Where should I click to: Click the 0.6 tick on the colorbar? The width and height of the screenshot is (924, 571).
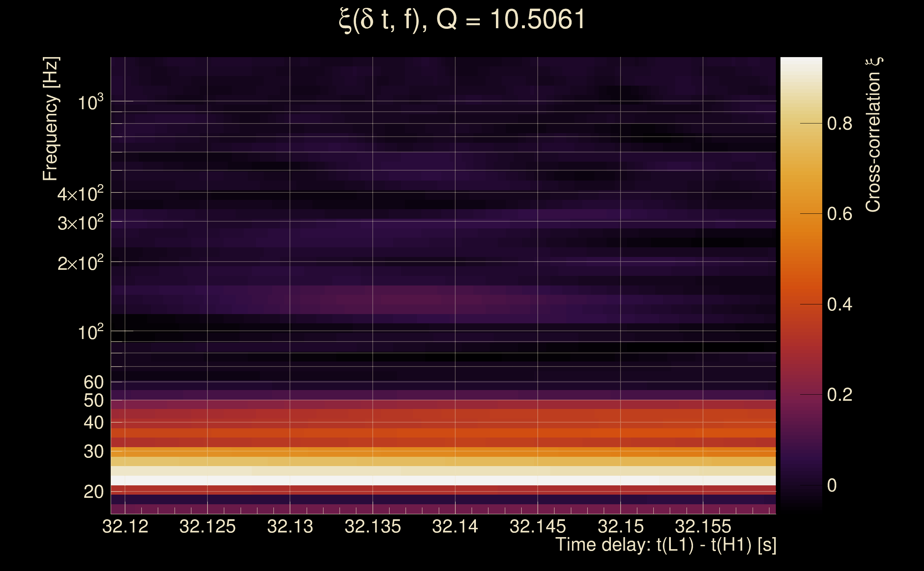tap(839, 214)
